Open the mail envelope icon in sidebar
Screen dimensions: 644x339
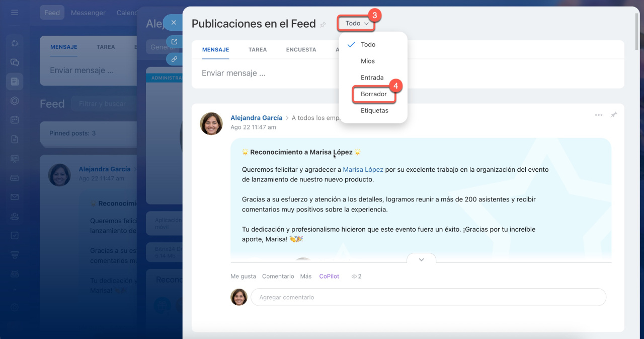click(x=15, y=197)
